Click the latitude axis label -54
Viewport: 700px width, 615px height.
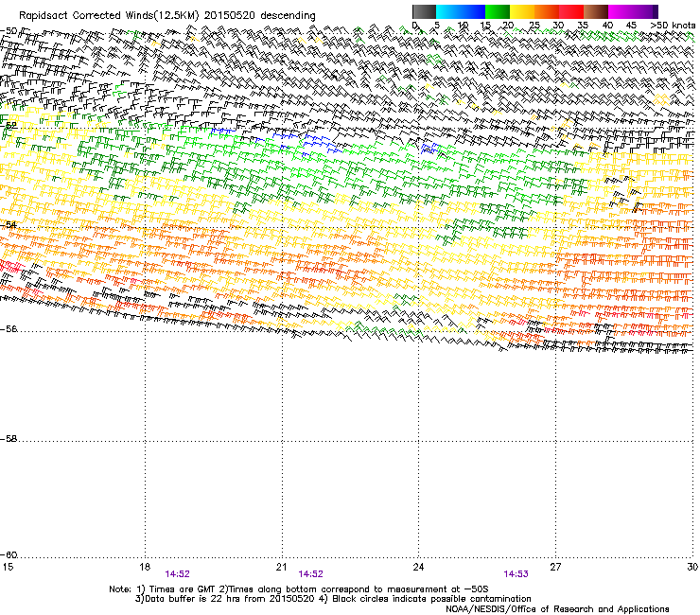[x=9, y=225]
